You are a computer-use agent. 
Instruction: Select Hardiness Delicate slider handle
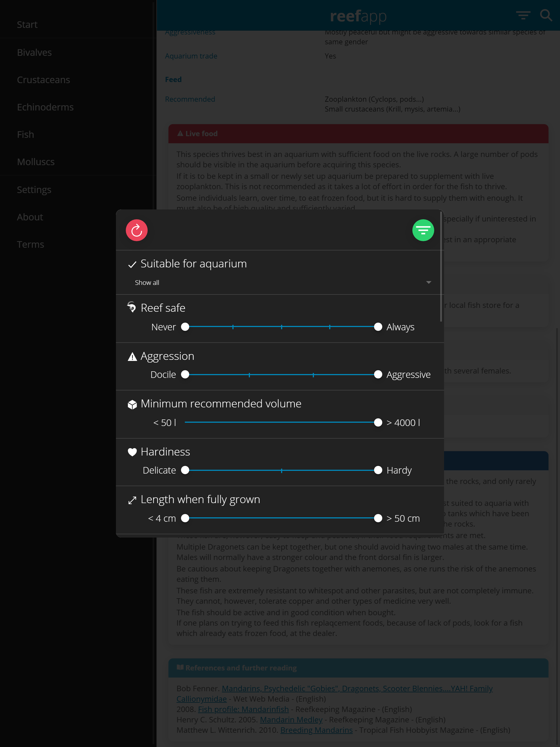pyautogui.click(x=185, y=470)
